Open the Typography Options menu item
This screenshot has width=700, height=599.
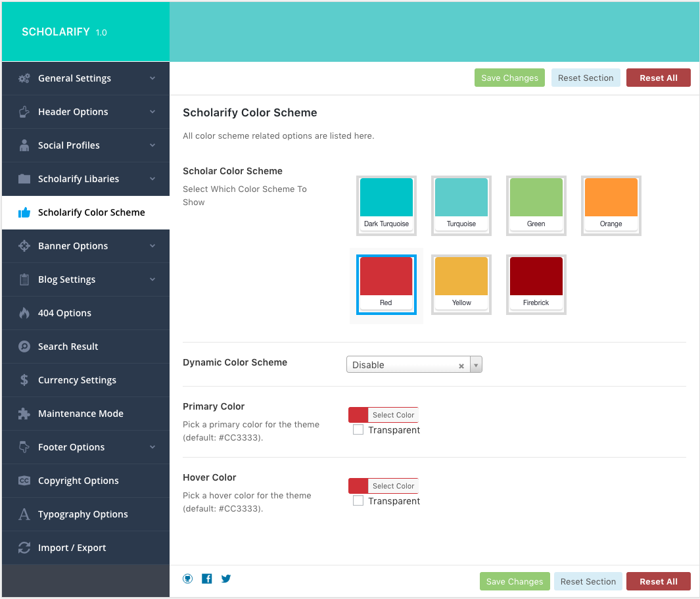click(x=83, y=514)
